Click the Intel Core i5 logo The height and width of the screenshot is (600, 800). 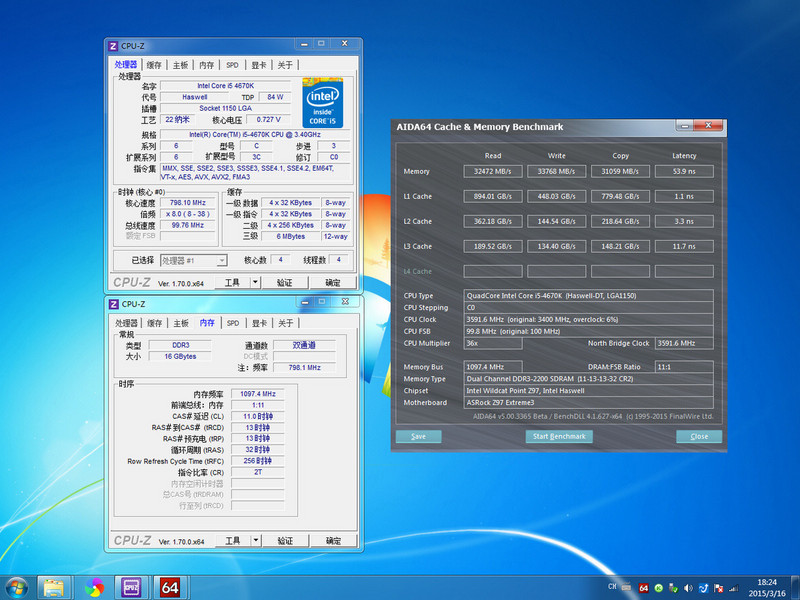(322, 105)
